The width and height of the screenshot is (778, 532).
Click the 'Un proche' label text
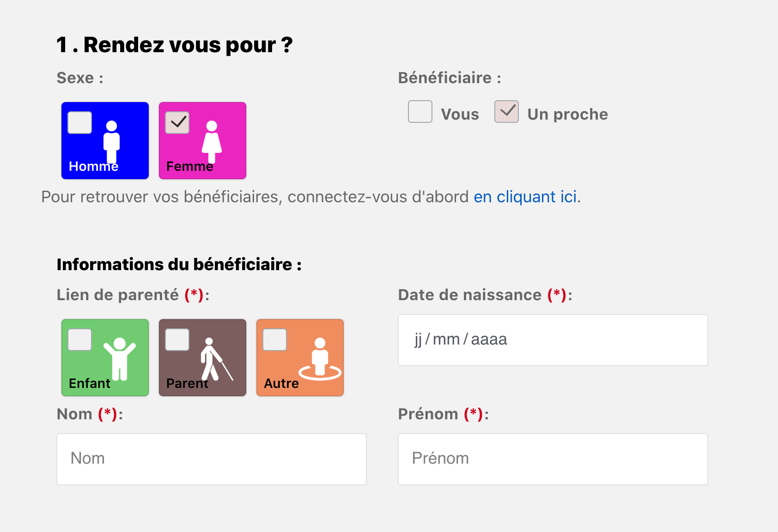point(567,115)
